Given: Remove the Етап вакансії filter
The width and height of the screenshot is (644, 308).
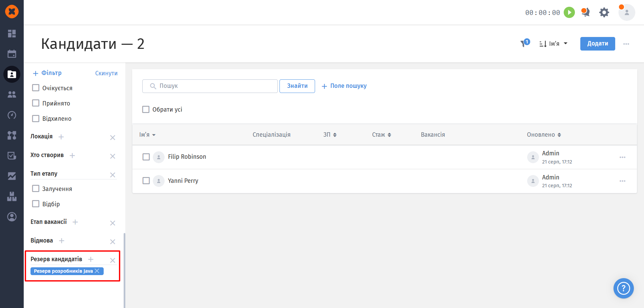Looking at the screenshot, I should (x=113, y=223).
